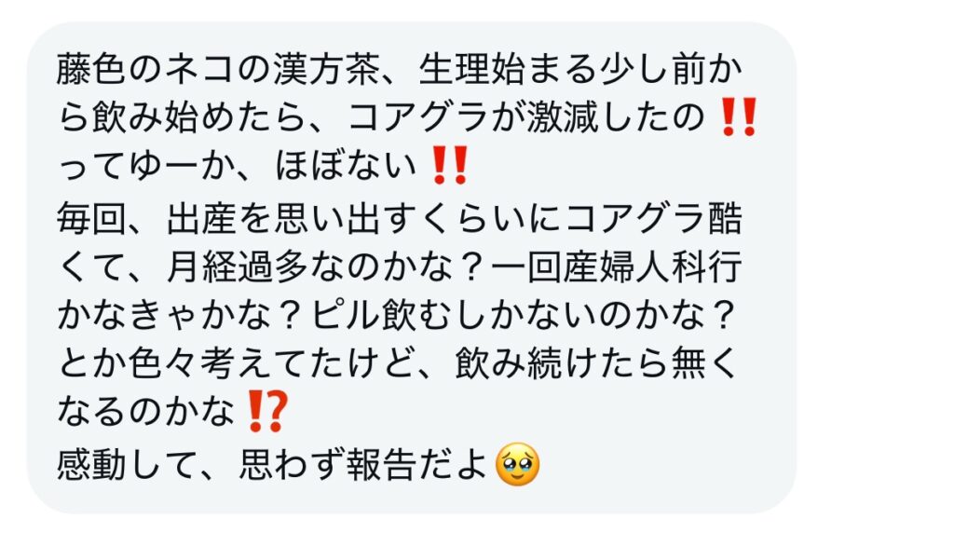Image resolution: width=954 pixels, height=560 pixels.
Task: Click the text とか色々考えてたけど
Action: click(238, 364)
